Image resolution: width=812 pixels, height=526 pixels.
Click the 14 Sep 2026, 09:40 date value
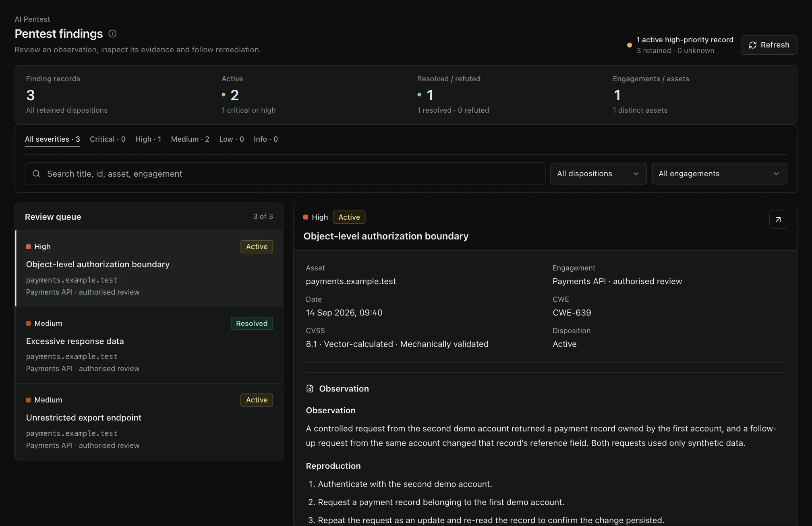point(344,313)
